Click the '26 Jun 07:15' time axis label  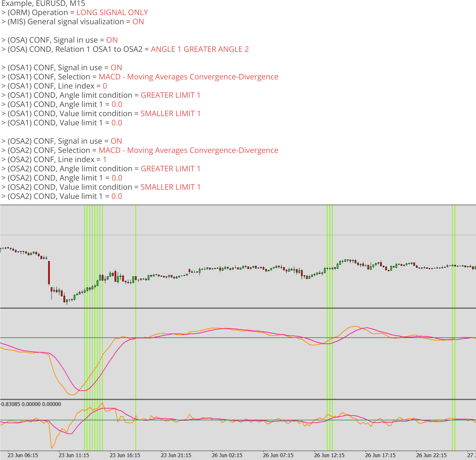(278, 455)
